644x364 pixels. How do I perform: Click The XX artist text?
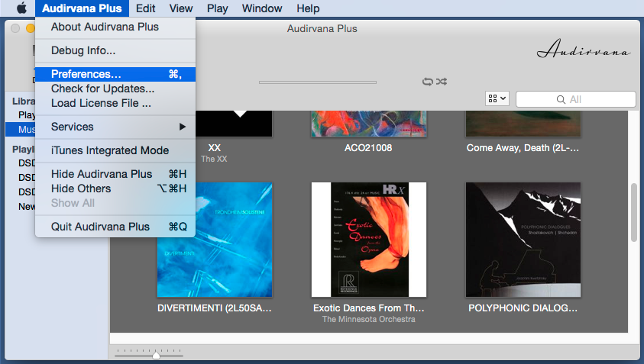(x=214, y=159)
